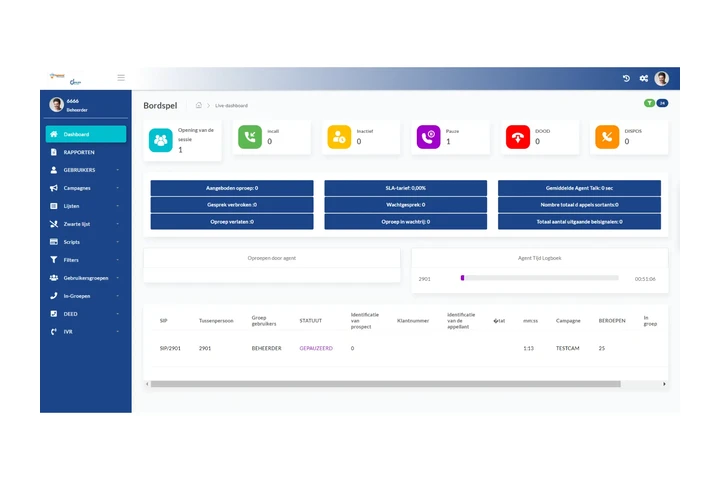Expand the GEBRUIKERS sidebar menu
720x480 pixels.
click(x=86, y=170)
